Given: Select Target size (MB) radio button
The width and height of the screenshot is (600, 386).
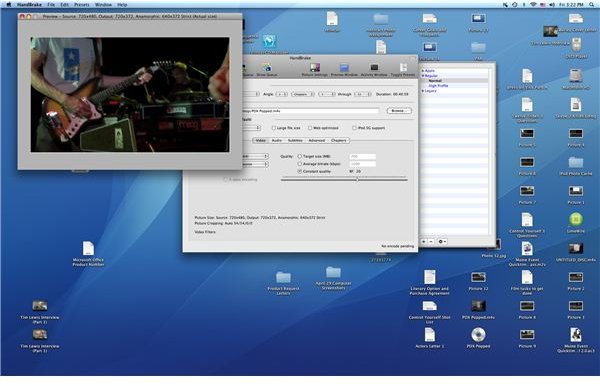Looking at the screenshot, I should pos(300,156).
